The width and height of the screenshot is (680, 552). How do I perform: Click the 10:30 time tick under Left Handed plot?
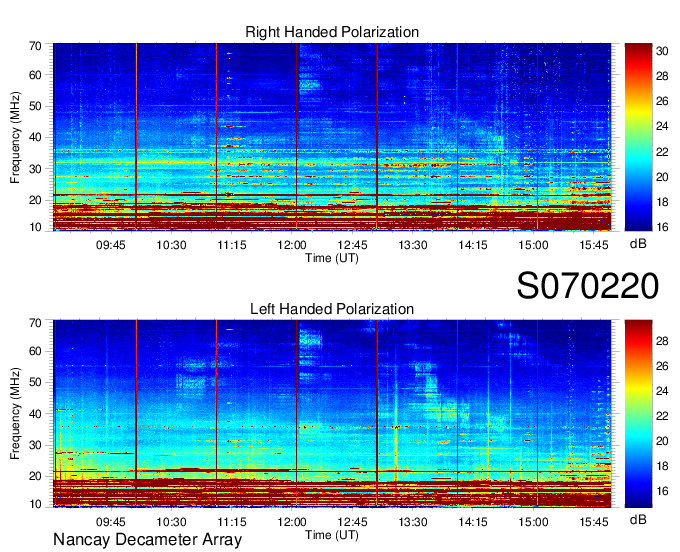(x=171, y=522)
